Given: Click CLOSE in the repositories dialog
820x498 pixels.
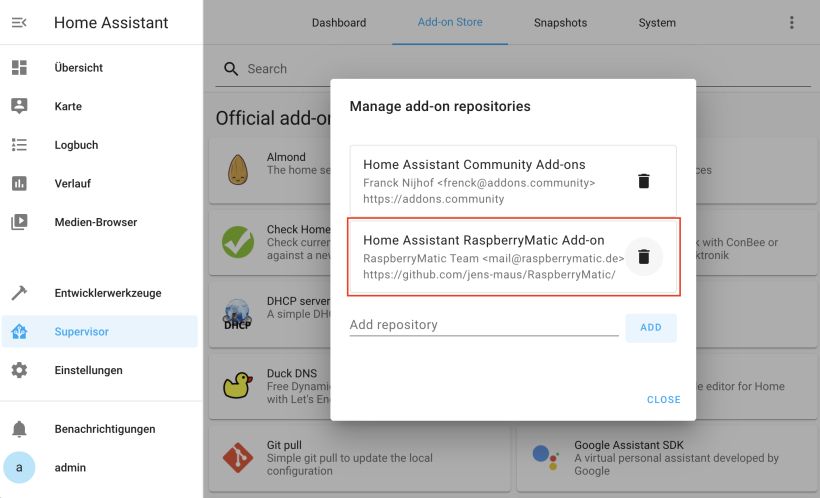Looking at the screenshot, I should click(664, 400).
